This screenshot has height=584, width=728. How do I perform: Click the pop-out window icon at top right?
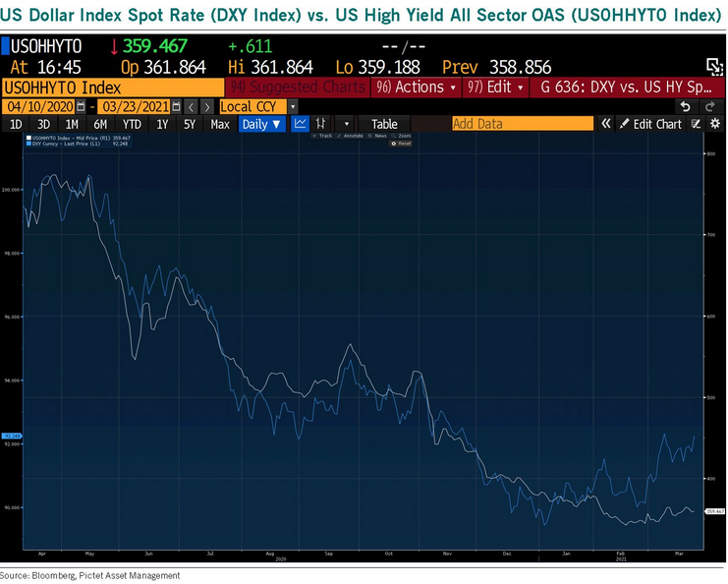tap(714, 67)
